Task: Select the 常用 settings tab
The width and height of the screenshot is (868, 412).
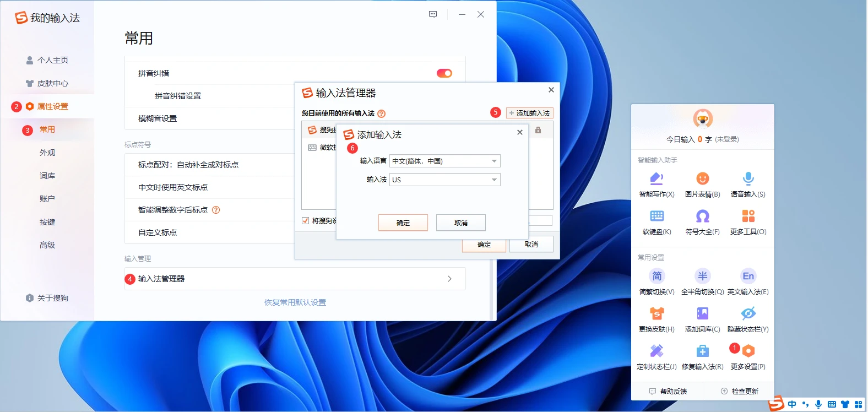Action: [47, 129]
